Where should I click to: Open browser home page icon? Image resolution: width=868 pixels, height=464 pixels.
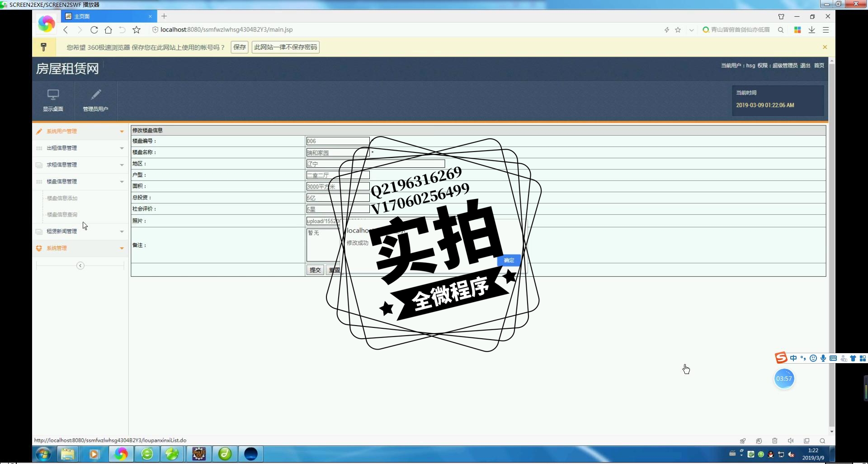pyautogui.click(x=108, y=30)
